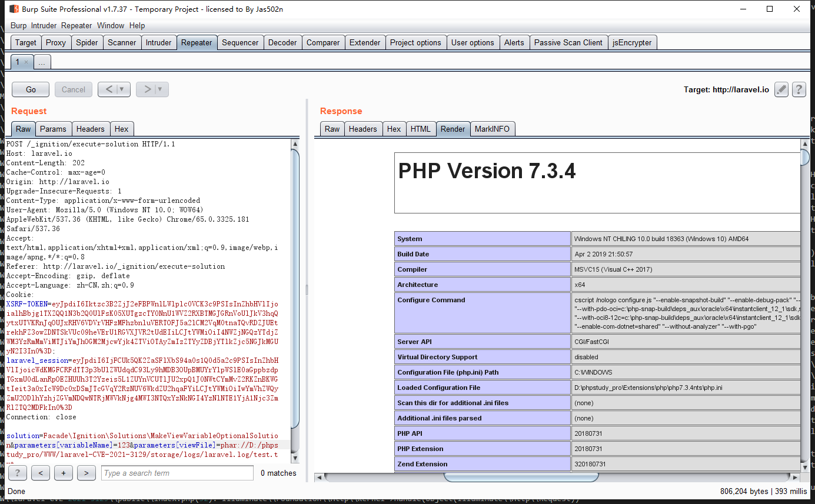This screenshot has width=815, height=504.
Task: Click the Cancel button
Action: pos(74,89)
